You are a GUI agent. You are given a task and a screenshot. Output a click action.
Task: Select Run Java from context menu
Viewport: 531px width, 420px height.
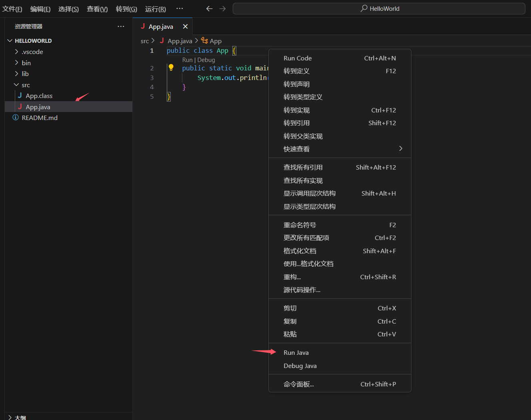[x=296, y=352]
